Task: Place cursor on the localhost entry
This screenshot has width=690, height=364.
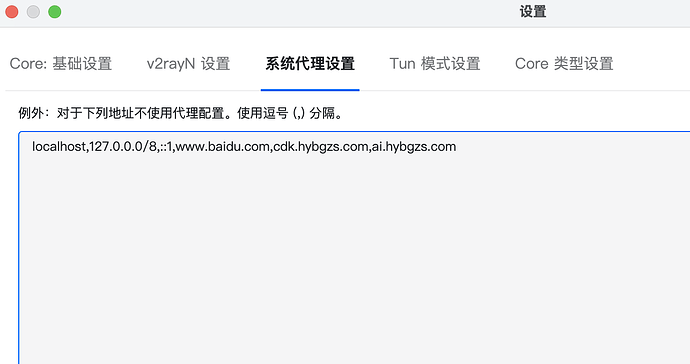Action: [59, 147]
